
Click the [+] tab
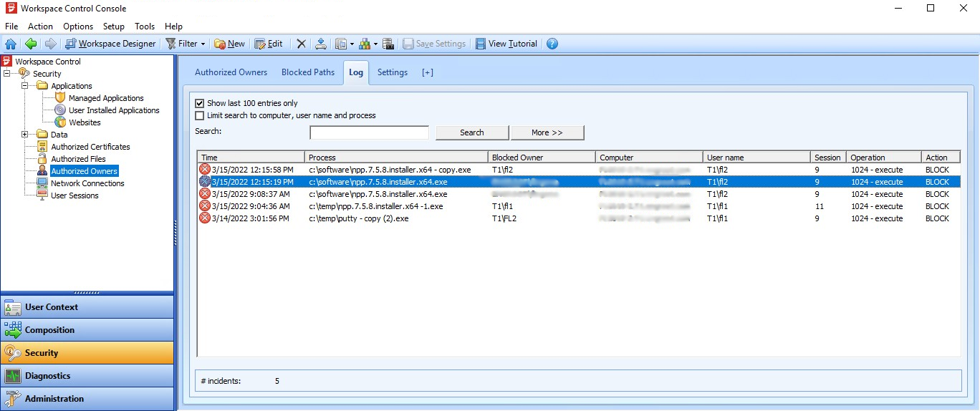[x=428, y=72]
